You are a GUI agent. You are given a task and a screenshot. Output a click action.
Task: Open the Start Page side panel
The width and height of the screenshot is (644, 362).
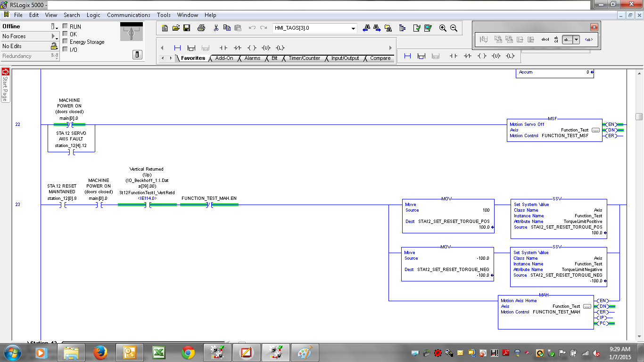click(5, 85)
